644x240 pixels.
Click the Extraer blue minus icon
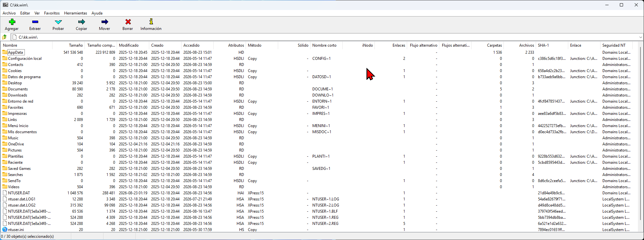pyautogui.click(x=35, y=22)
